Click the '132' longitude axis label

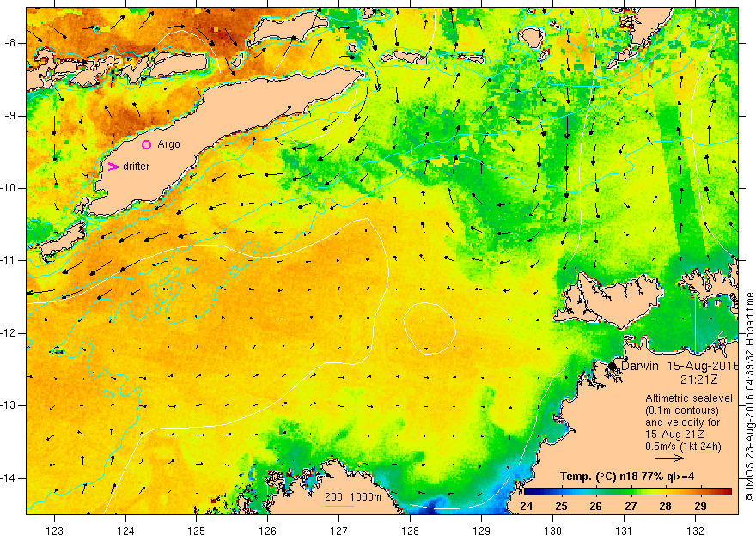pyautogui.click(x=696, y=531)
